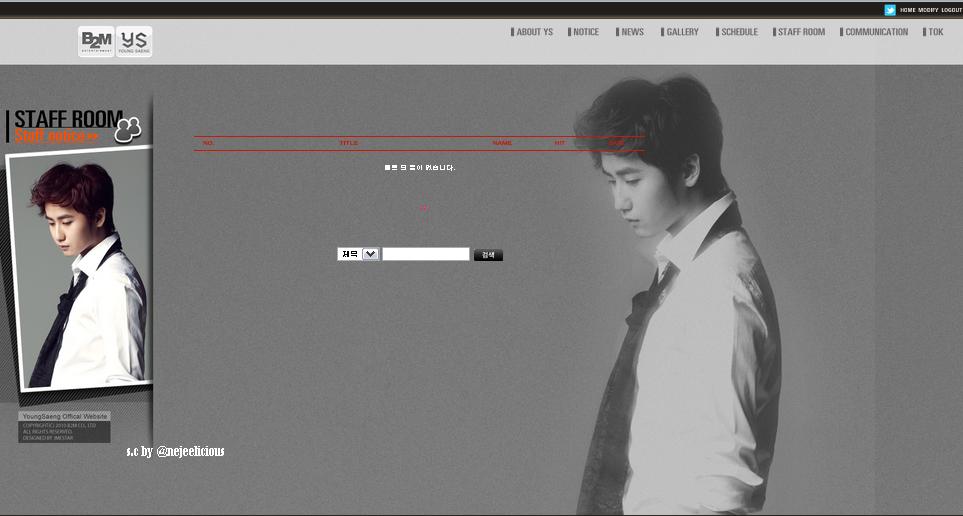Click the search text input box
Viewport: 963px width, 516px height.
(x=426, y=254)
